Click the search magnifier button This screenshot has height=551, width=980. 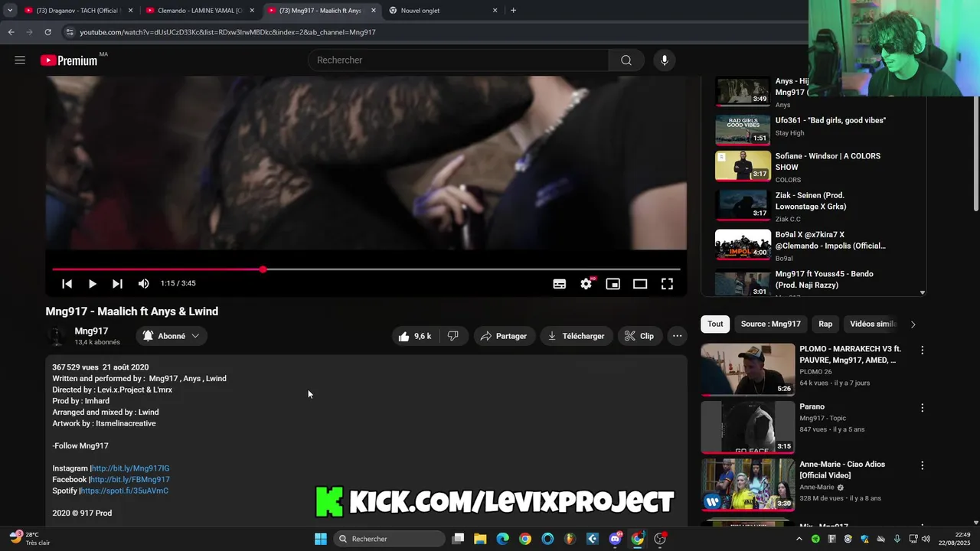(626, 60)
